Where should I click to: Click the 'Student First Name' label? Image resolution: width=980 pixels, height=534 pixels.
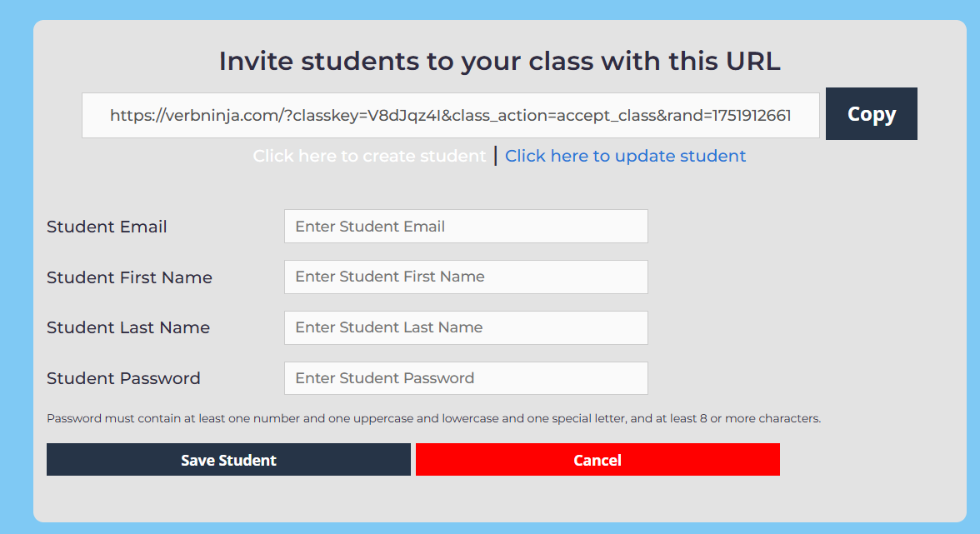(x=129, y=277)
